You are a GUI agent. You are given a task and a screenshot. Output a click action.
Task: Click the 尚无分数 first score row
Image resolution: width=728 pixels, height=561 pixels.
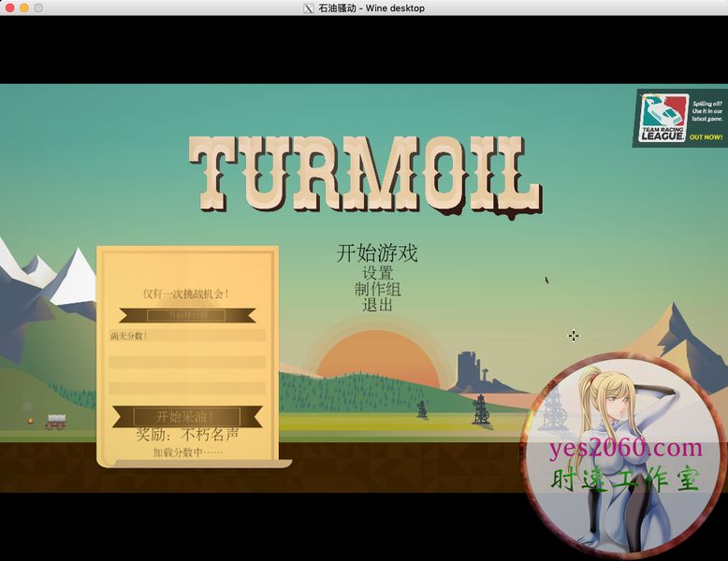click(x=187, y=336)
